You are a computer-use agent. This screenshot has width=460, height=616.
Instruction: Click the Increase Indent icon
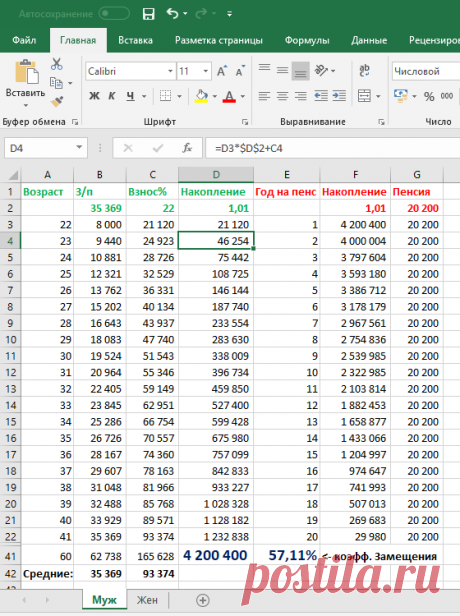339,96
